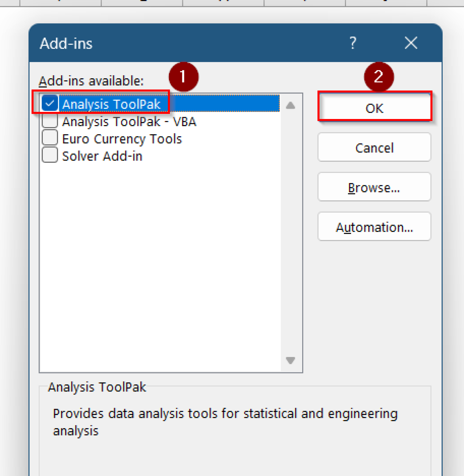Click the Cancel button

[x=374, y=148]
